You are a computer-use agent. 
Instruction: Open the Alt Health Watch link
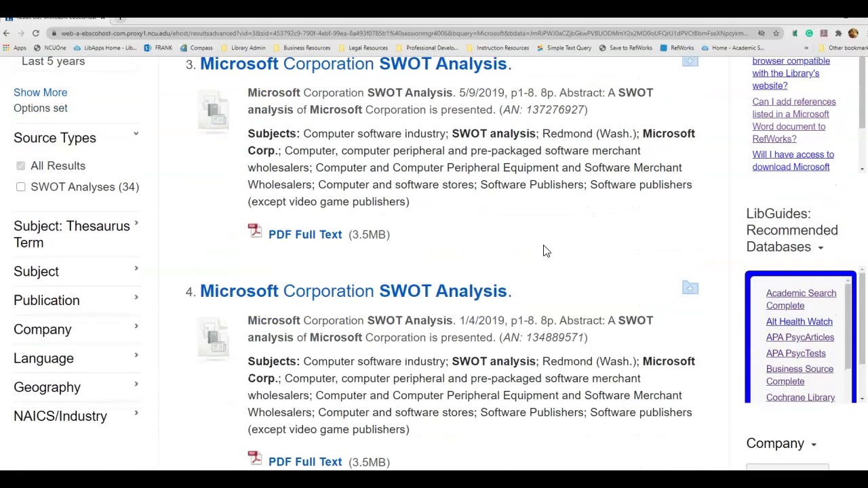800,322
